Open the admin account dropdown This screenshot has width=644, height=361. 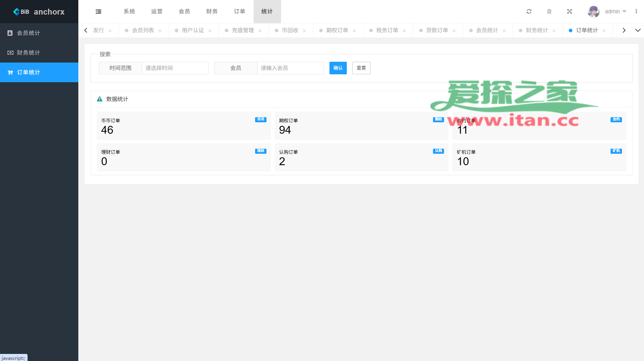(615, 11)
